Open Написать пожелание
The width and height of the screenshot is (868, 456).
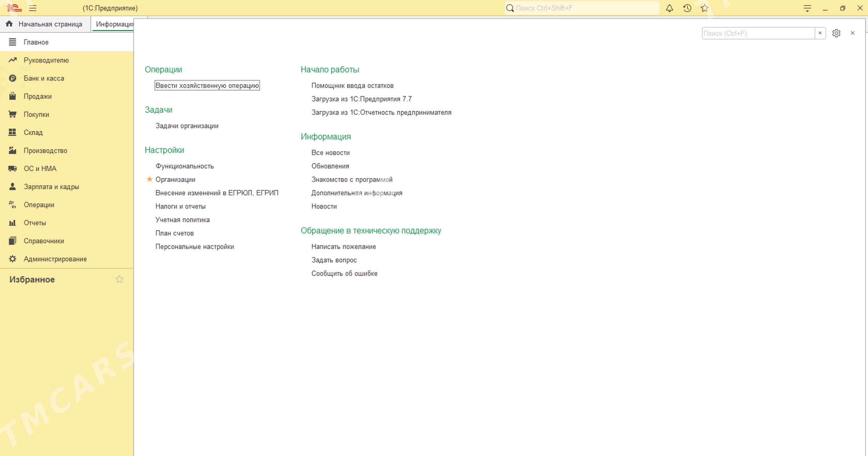(x=344, y=247)
